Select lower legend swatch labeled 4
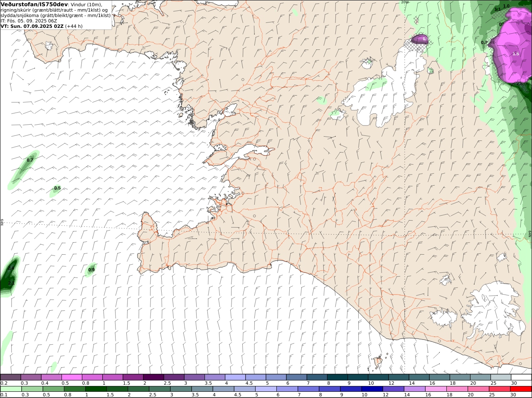 [x=224, y=389]
